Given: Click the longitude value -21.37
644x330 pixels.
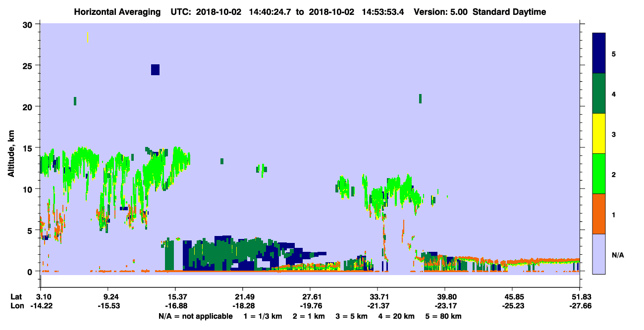Looking at the screenshot, I should point(377,306).
